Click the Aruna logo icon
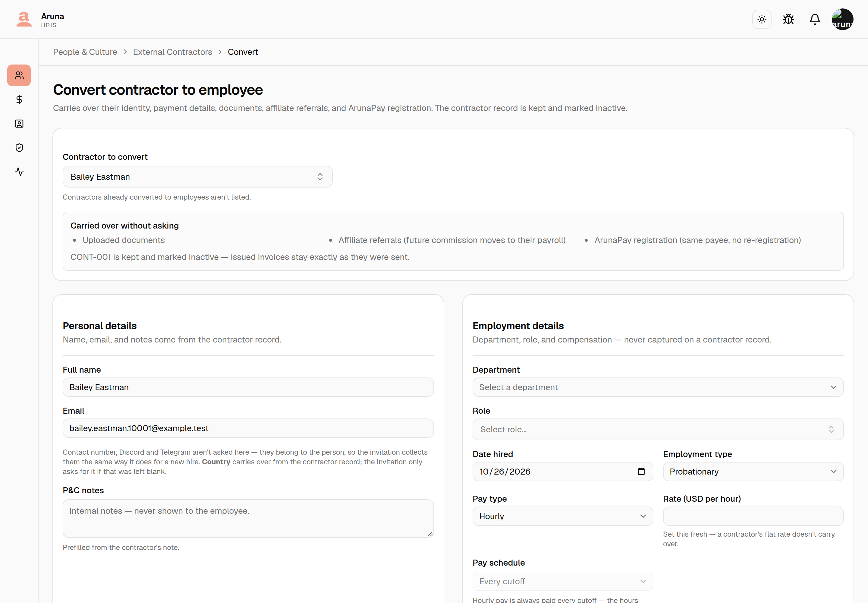 pyautogui.click(x=24, y=19)
